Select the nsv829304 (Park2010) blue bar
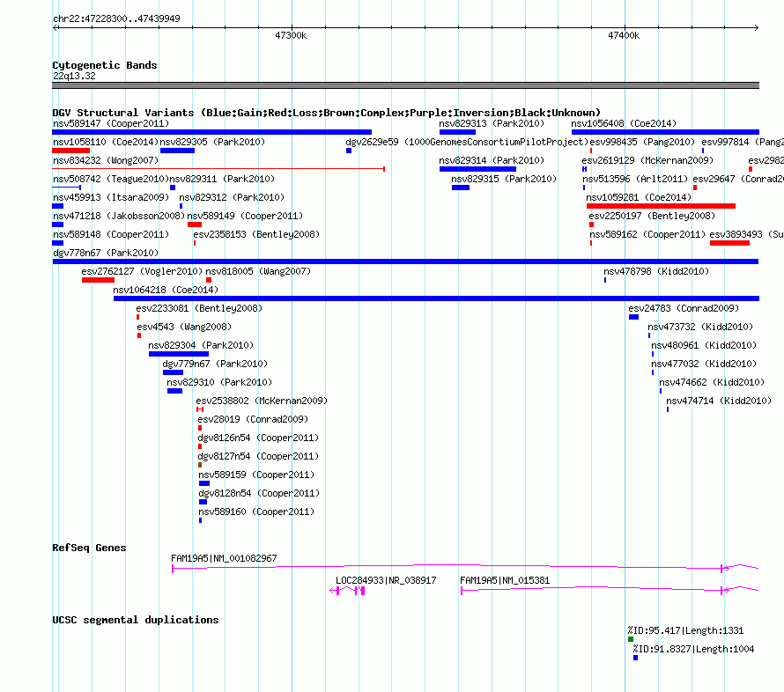Image resolution: width=784 pixels, height=692 pixels. click(179, 354)
